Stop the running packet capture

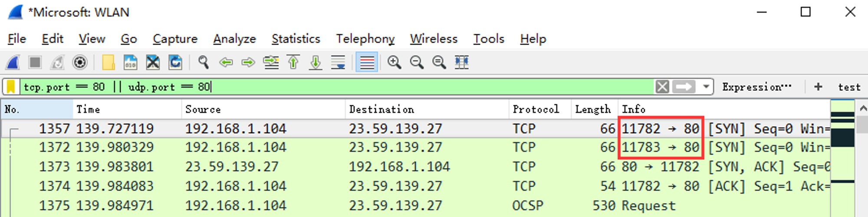[x=35, y=62]
